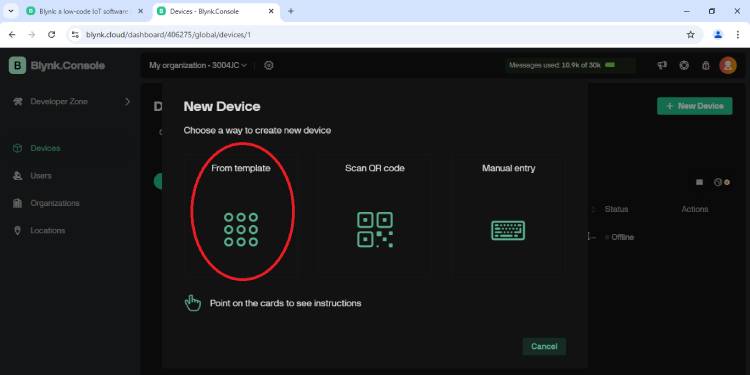Click the Developer Zone tools icon
This screenshot has height=375, width=750.
18,101
